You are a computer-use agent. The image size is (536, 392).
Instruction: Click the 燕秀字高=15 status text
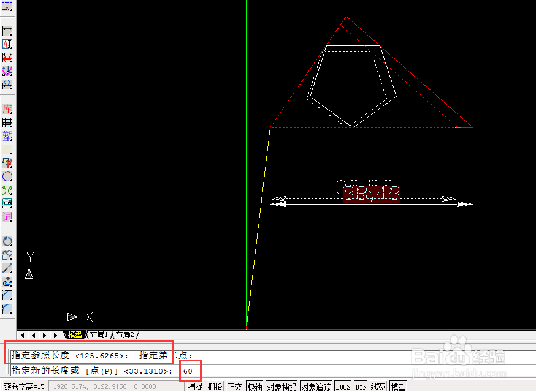25,386
